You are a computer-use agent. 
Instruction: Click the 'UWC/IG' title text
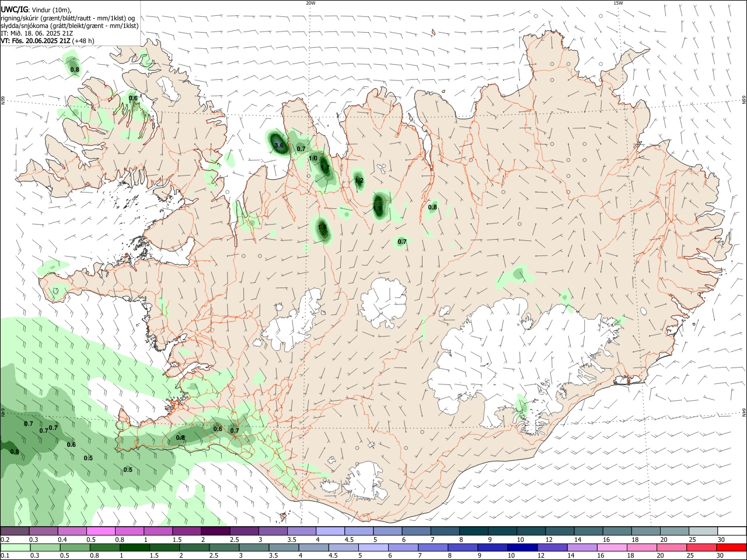point(15,9)
